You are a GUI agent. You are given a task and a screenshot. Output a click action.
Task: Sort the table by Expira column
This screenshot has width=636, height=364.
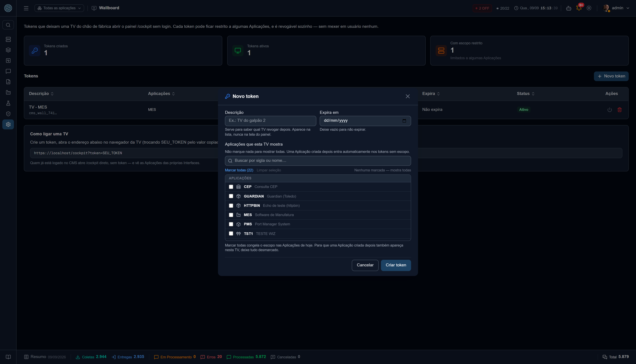(431, 93)
